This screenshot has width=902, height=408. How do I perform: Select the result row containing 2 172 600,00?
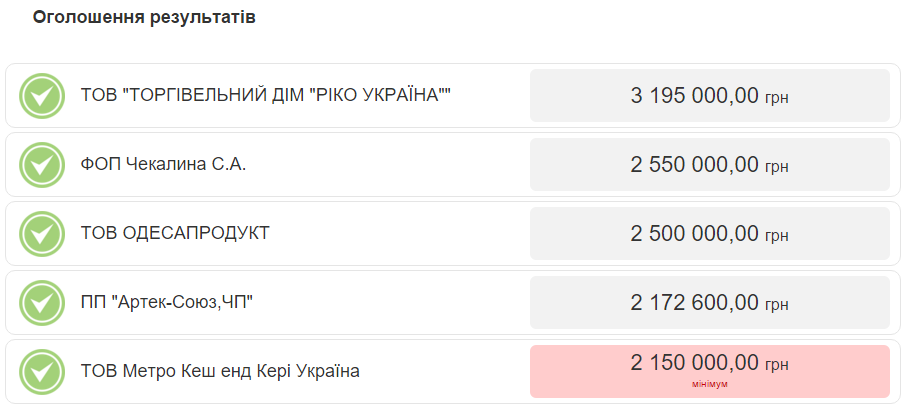point(453,303)
